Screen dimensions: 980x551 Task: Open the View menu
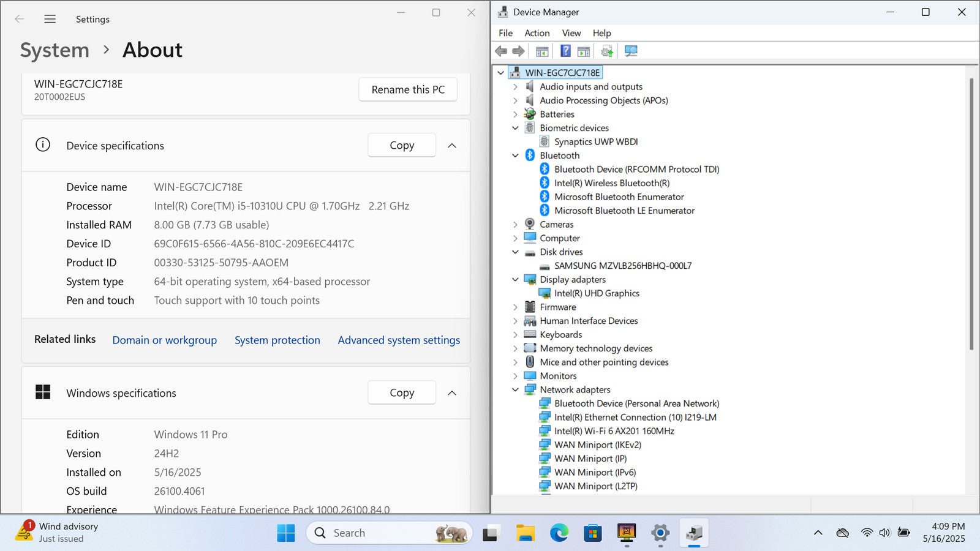pyautogui.click(x=571, y=33)
